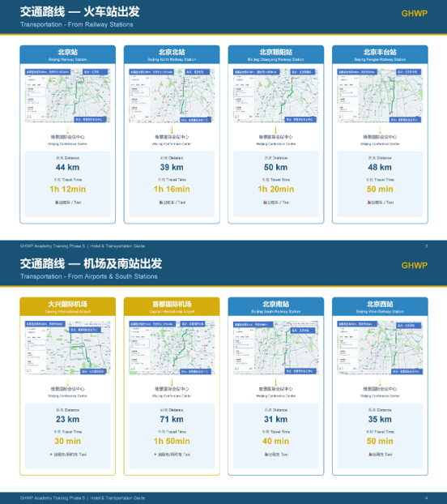Select the 北京朝阳站 card header
The height and width of the screenshot is (504, 447).
(x=276, y=54)
